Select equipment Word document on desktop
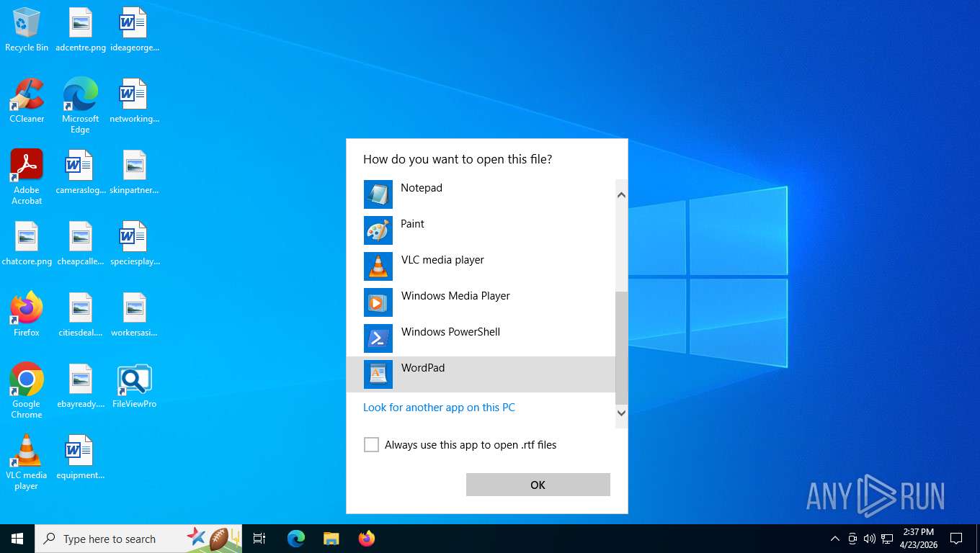This screenshot has height=553, width=980. pyautogui.click(x=81, y=457)
